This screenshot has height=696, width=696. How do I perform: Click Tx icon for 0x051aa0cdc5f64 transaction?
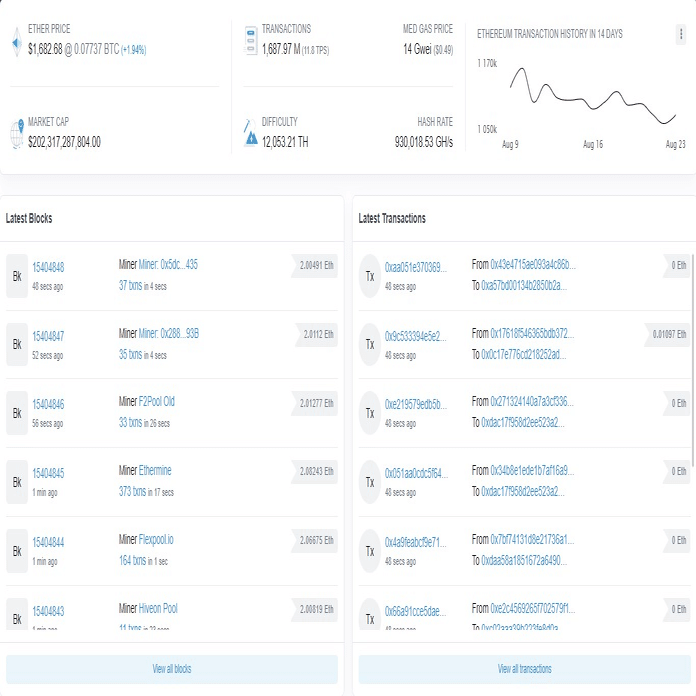[370, 482]
